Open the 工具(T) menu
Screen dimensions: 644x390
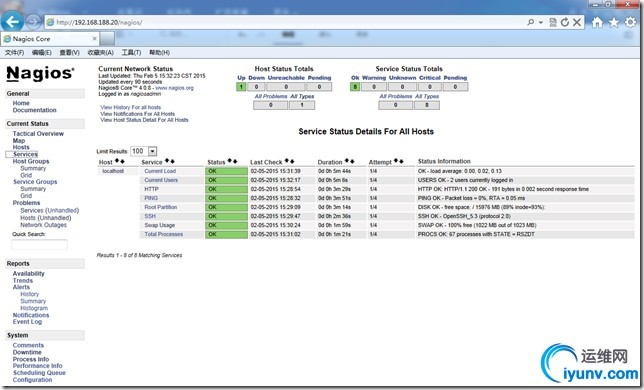tap(131, 53)
